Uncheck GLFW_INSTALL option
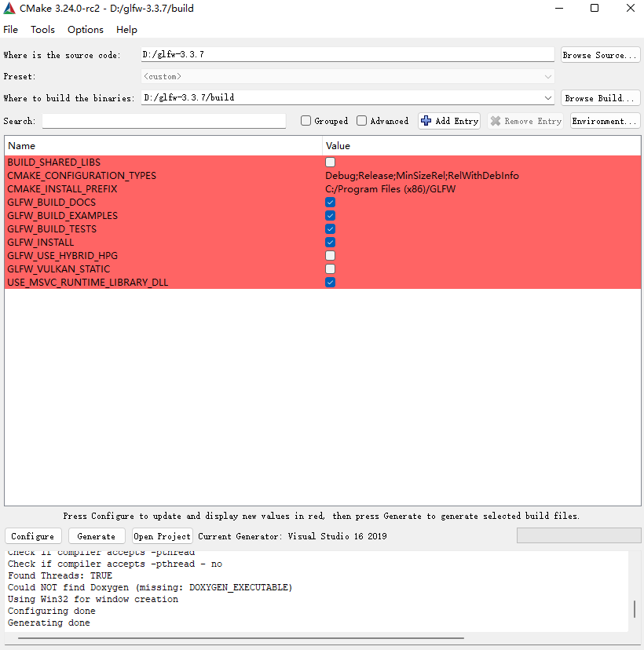This screenshot has height=650, width=644. [x=330, y=242]
